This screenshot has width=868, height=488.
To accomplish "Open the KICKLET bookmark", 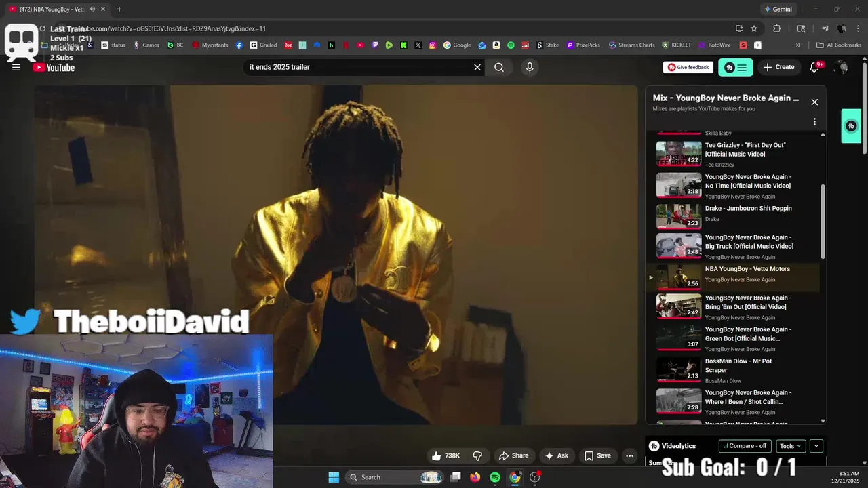I will (x=677, y=45).
